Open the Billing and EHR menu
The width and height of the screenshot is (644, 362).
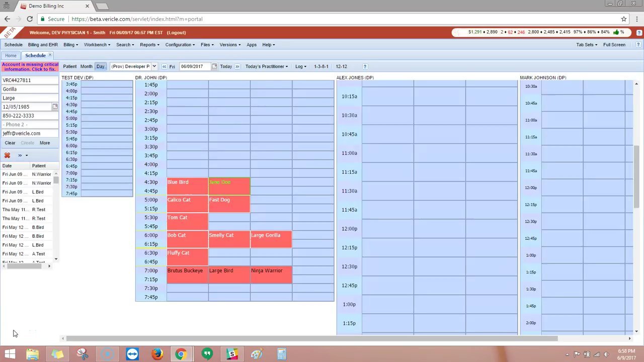43,44
